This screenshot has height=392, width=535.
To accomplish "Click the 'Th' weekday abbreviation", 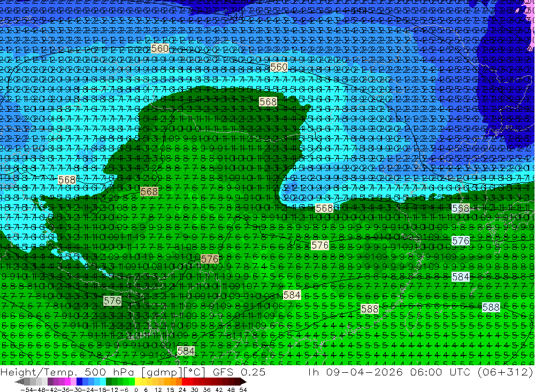I will click(313, 372).
